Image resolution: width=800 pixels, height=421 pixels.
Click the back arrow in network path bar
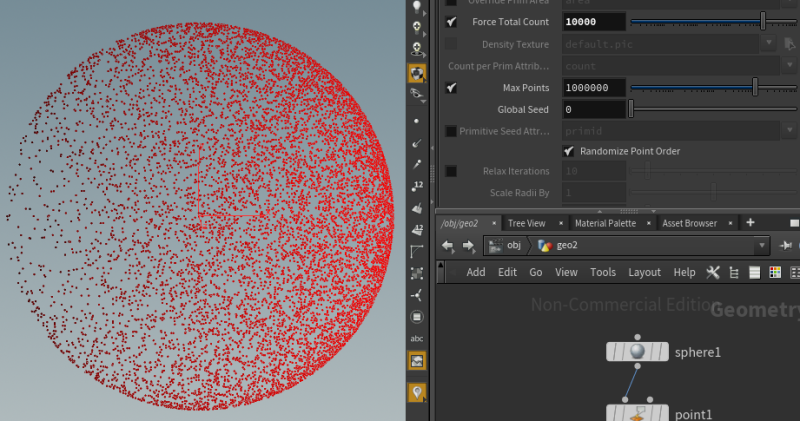447,246
